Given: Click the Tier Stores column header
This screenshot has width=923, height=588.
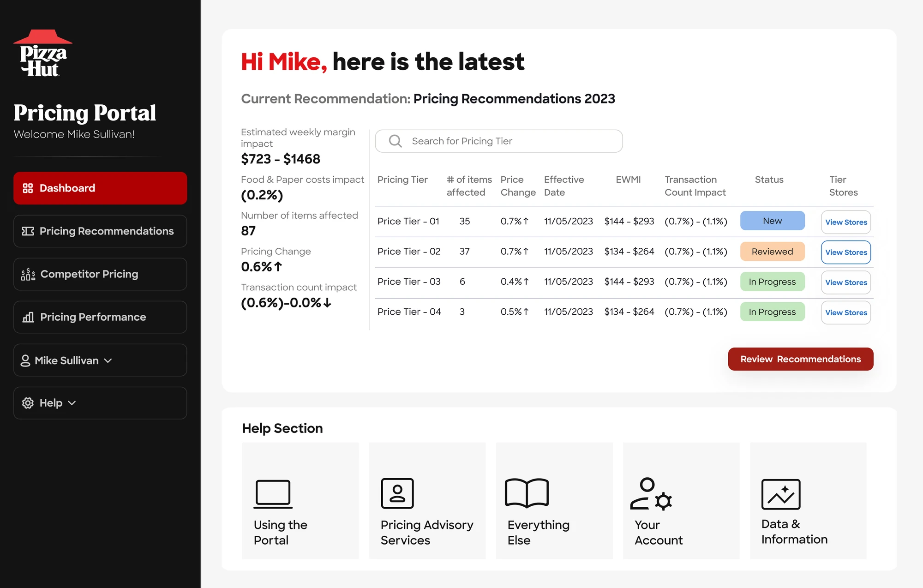Looking at the screenshot, I should (843, 186).
